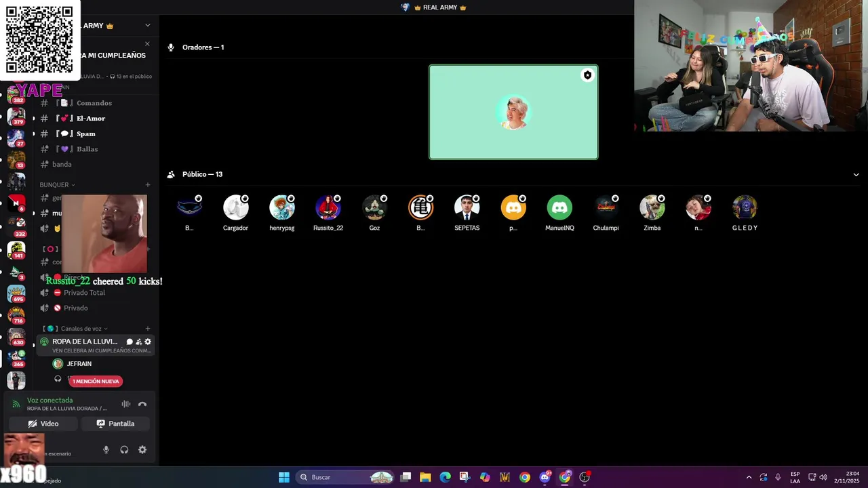Open server with 332 badge

point(16,228)
